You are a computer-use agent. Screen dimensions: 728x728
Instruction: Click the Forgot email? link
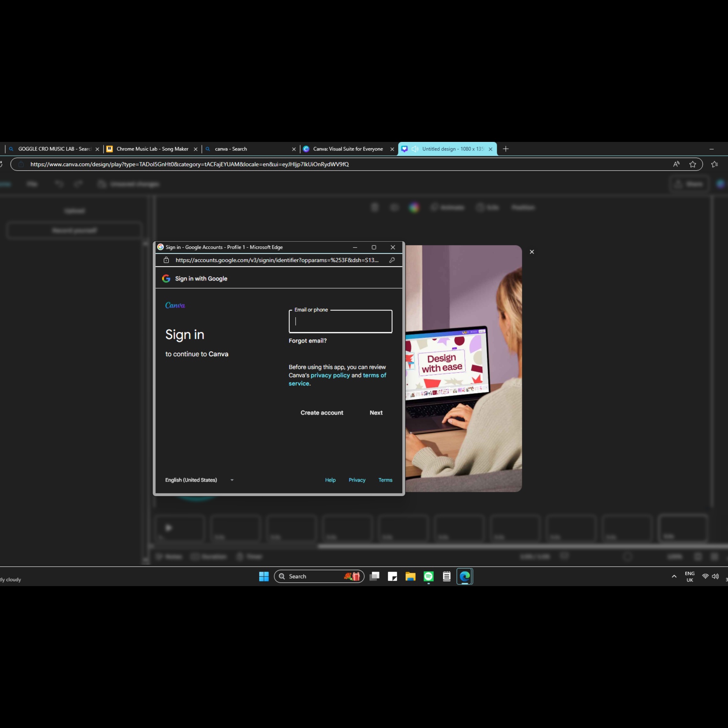pyautogui.click(x=308, y=341)
